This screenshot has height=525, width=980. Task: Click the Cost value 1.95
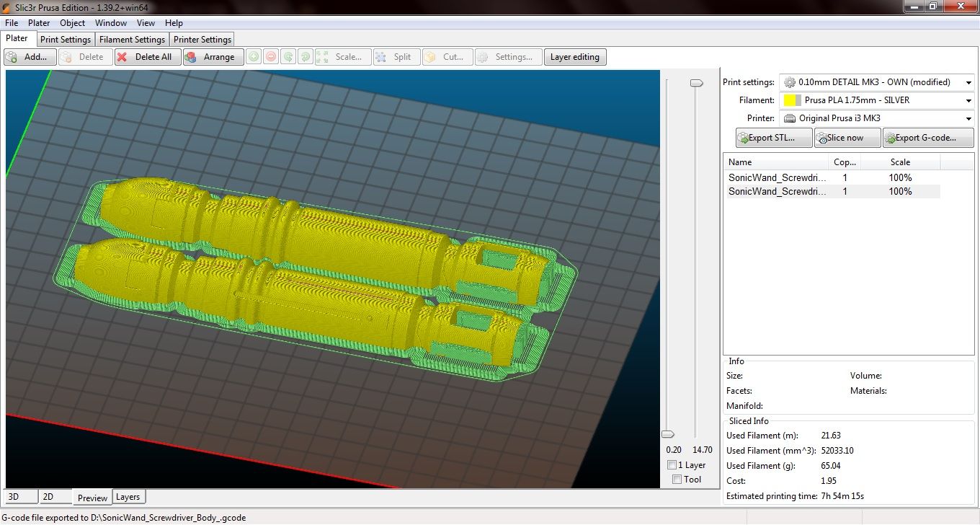click(x=829, y=481)
